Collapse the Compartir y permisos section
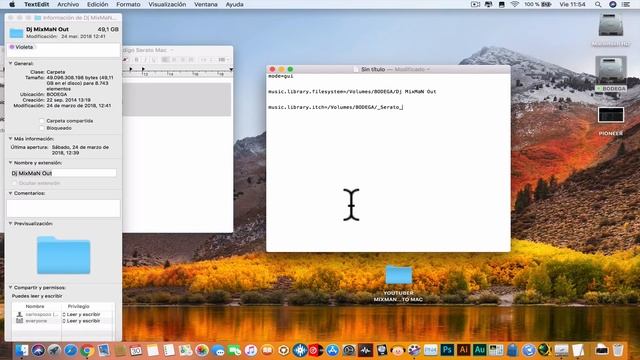This screenshot has width=640, height=360. 11,288
